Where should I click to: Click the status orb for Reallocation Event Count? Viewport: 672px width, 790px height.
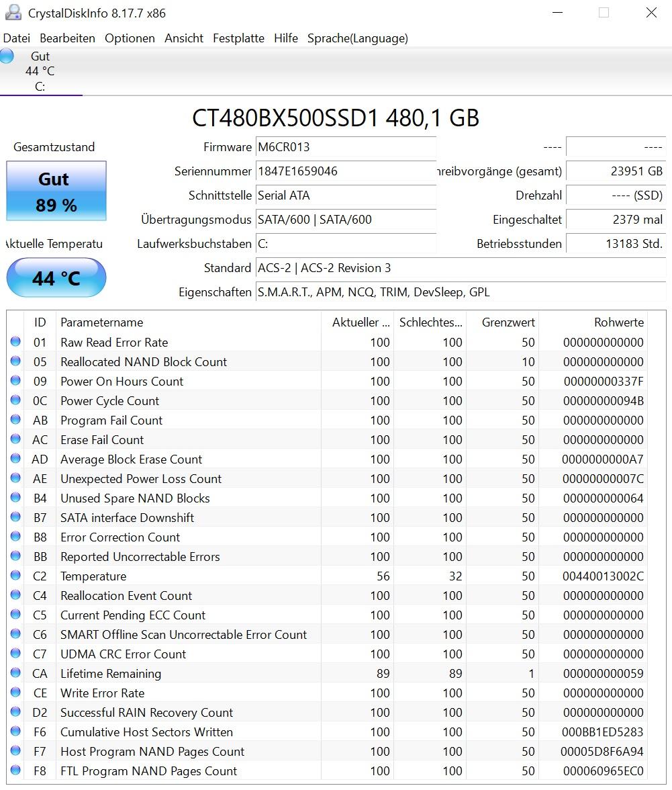(15, 595)
